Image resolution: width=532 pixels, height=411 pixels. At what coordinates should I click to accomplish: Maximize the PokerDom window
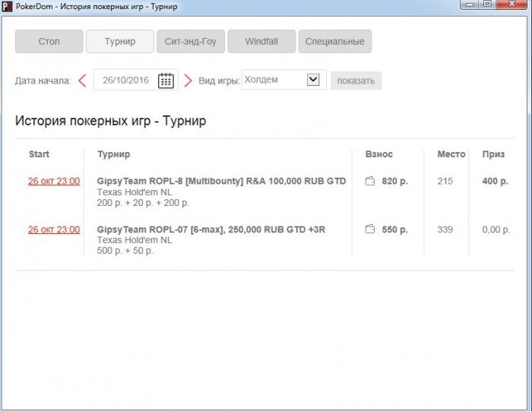coord(487,4)
